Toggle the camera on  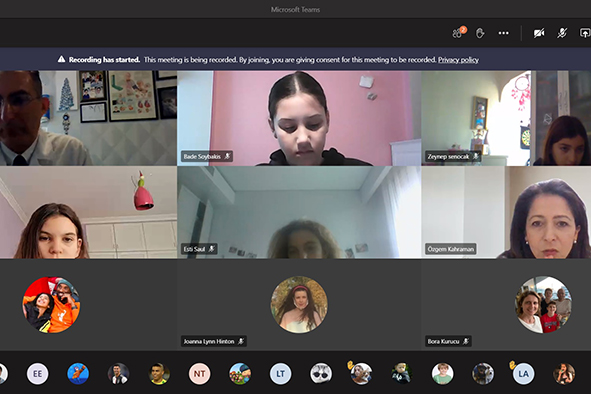(x=539, y=33)
